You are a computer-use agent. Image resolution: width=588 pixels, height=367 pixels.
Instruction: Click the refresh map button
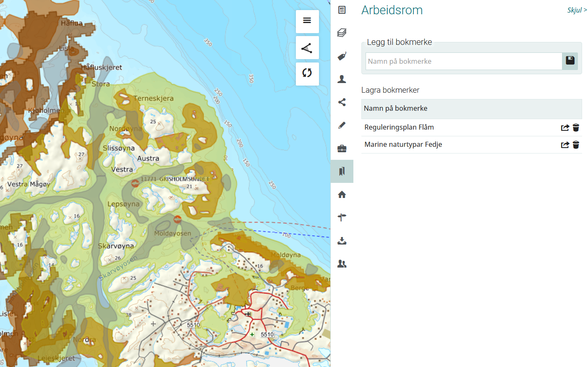(x=307, y=73)
